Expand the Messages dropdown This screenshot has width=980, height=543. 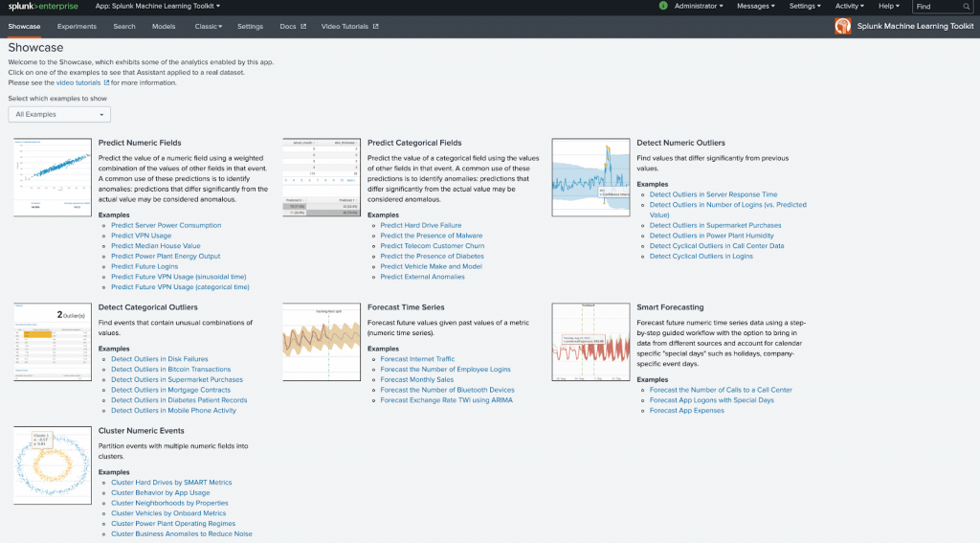pos(756,6)
